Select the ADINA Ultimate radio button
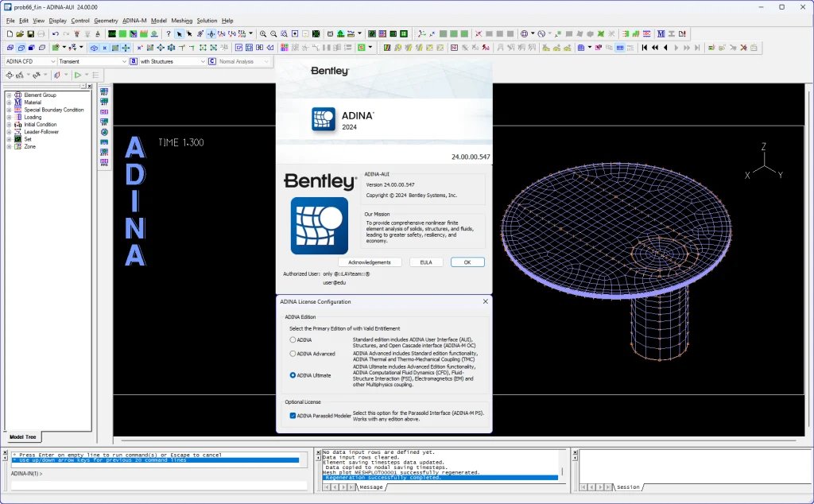This screenshot has height=504, width=814. click(293, 375)
